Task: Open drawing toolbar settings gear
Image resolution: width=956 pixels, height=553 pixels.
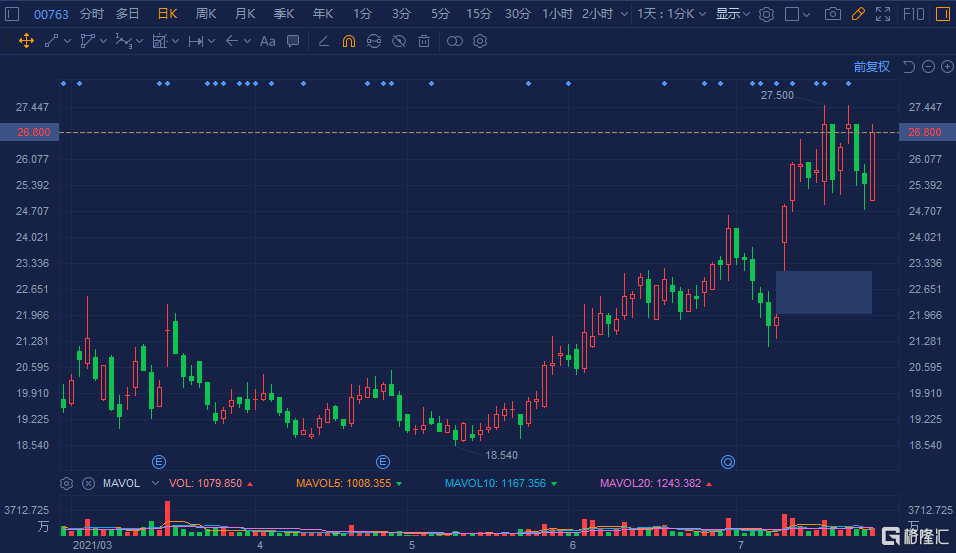Action: (x=480, y=41)
